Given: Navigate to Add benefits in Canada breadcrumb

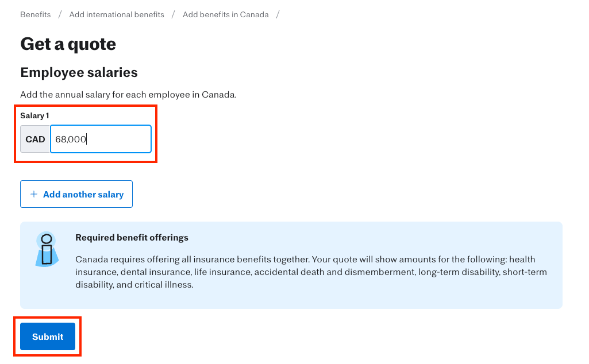Looking at the screenshot, I should (225, 14).
